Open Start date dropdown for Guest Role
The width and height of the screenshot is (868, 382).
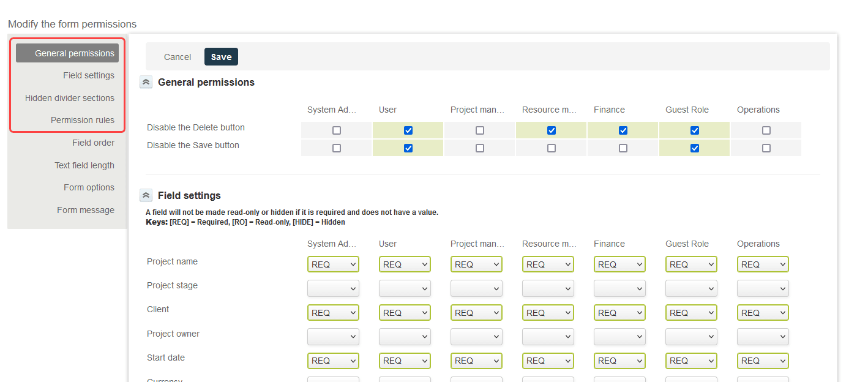click(691, 361)
